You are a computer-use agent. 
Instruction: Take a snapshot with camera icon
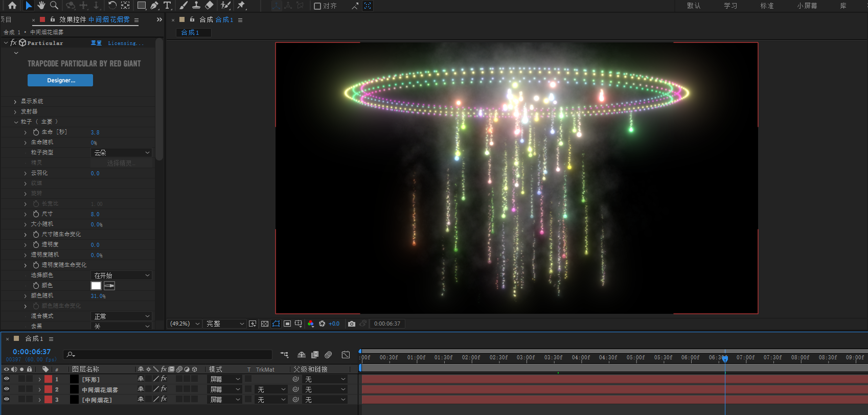tap(352, 324)
